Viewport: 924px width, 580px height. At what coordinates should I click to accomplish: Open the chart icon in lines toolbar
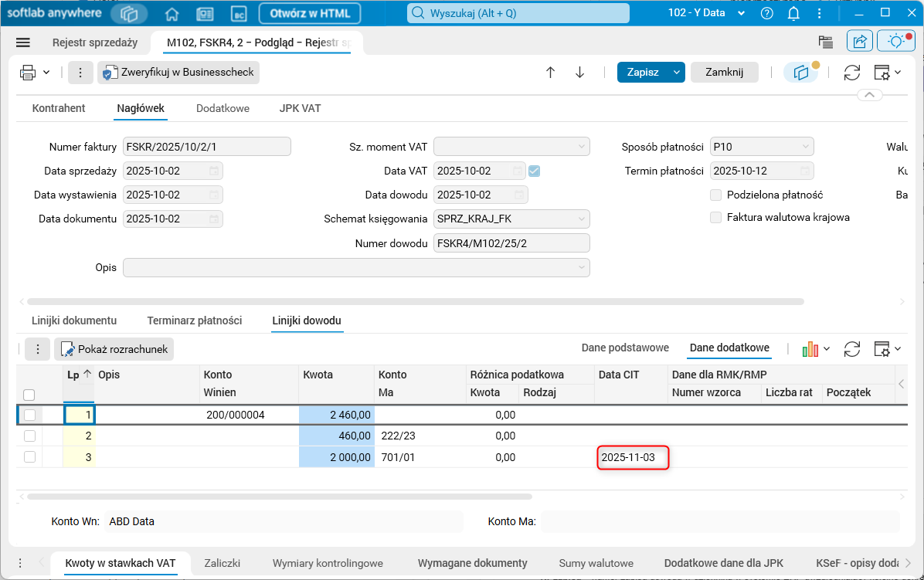[x=810, y=349]
